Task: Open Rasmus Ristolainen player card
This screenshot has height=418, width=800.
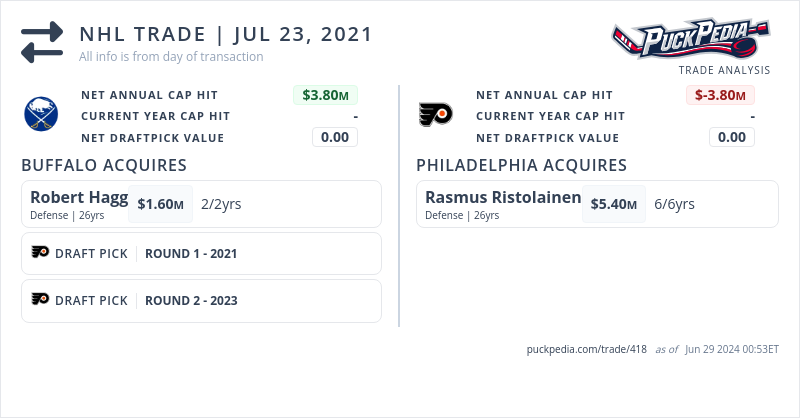Action: [502, 197]
